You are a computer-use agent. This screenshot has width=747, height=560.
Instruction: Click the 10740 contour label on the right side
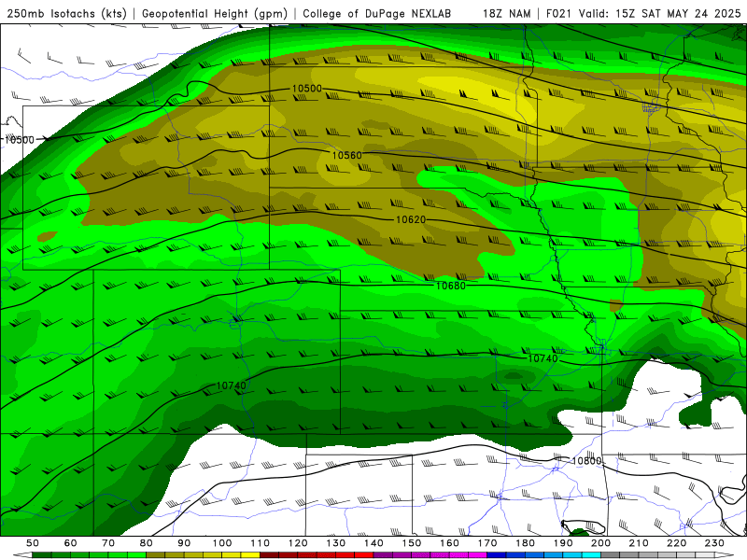543,358
